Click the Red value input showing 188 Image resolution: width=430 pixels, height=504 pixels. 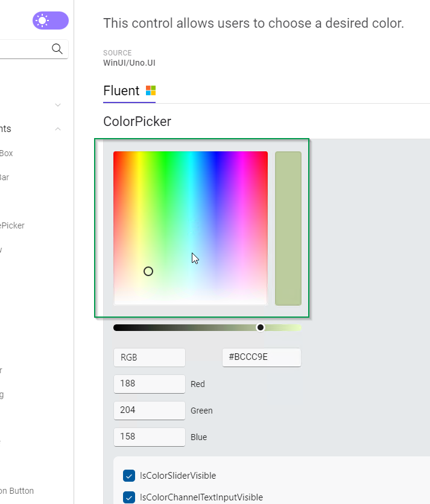[x=149, y=383]
